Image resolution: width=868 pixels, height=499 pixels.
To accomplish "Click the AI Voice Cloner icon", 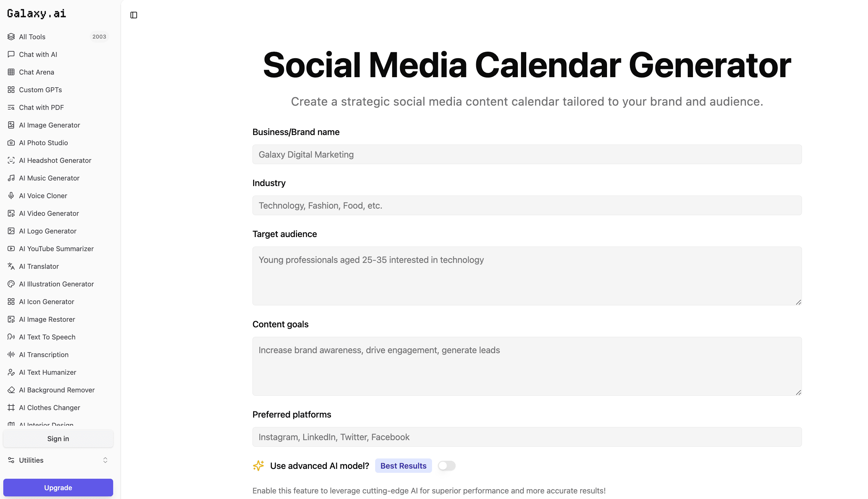I will click(x=11, y=196).
